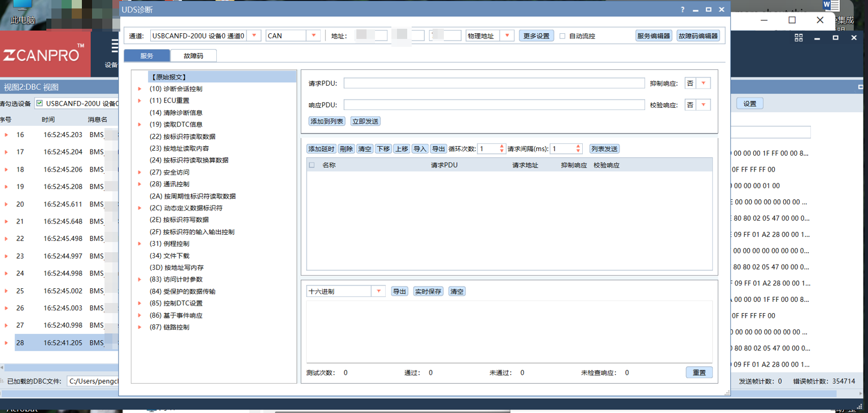This screenshot has height=413, width=868.
Task: Click the 设置 button in ZCANPRO window
Action: click(749, 104)
